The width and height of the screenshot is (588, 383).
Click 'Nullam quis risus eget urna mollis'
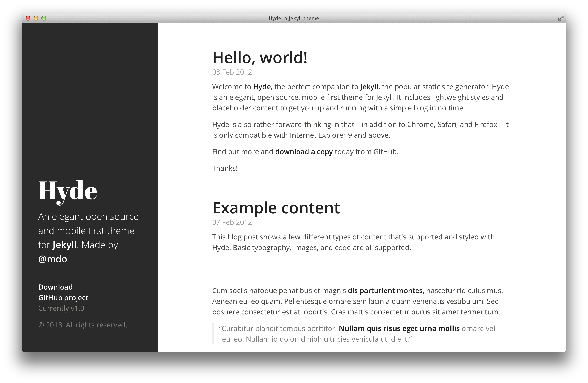pyautogui.click(x=399, y=328)
